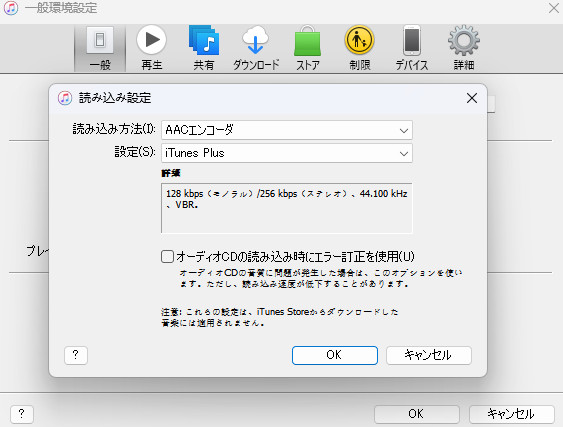Open the 詳細 (Advanced) gear tab
This screenshot has height=427, width=563.
point(464,48)
